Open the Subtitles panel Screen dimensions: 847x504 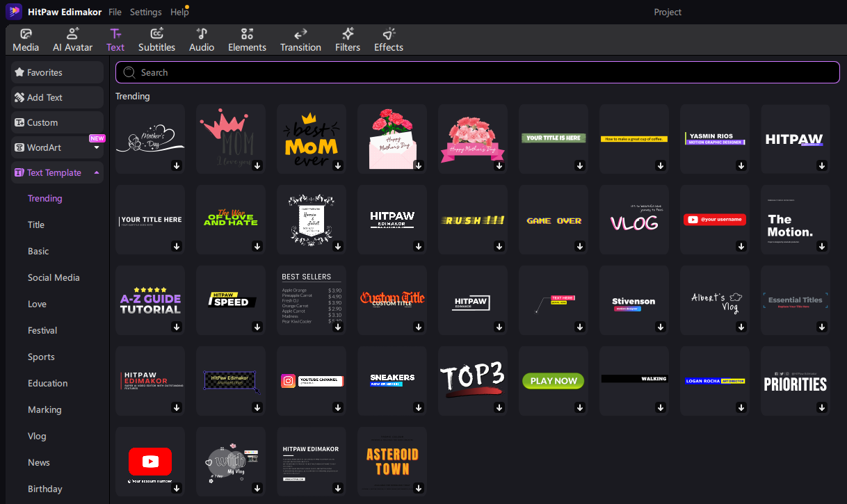point(157,40)
